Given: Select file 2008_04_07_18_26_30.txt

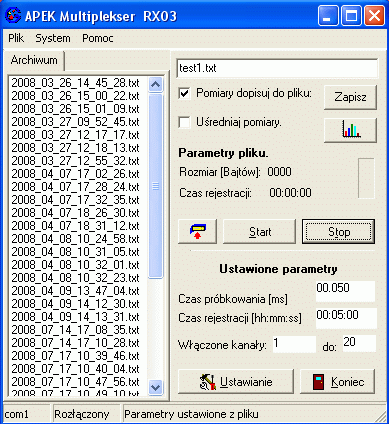Looking at the screenshot, I should click(x=75, y=213).
